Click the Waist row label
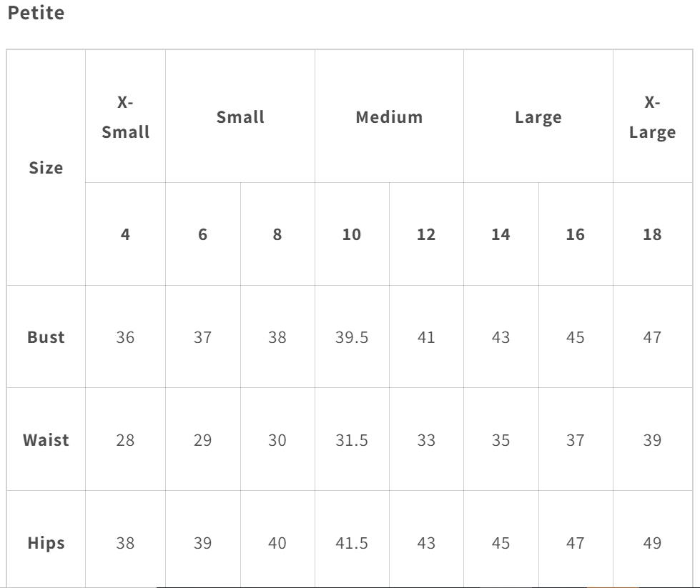 (46, 440)
